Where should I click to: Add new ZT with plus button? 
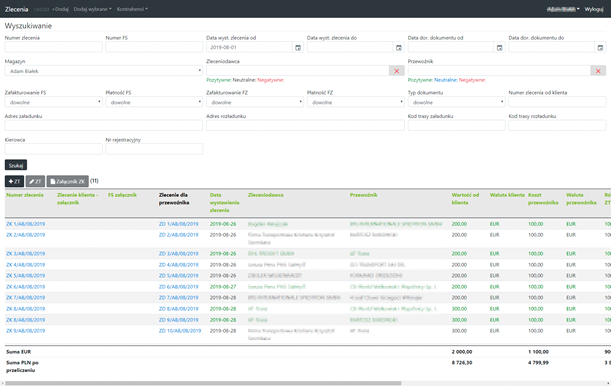tap(14, 181)
